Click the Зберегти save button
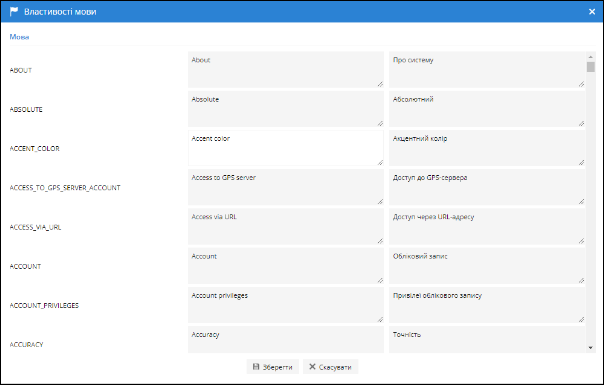The image size is (605, 386). (272, 367)
